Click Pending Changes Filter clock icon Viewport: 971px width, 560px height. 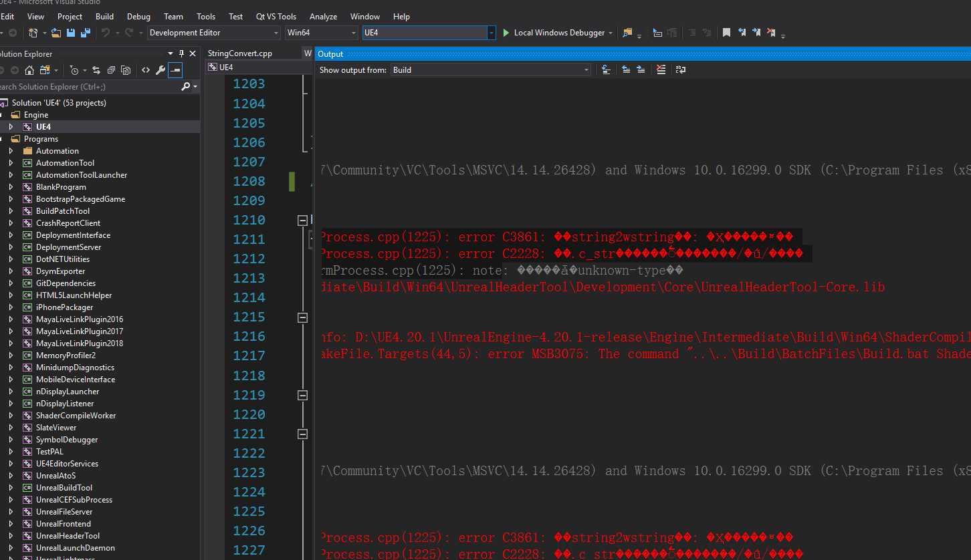74,70
